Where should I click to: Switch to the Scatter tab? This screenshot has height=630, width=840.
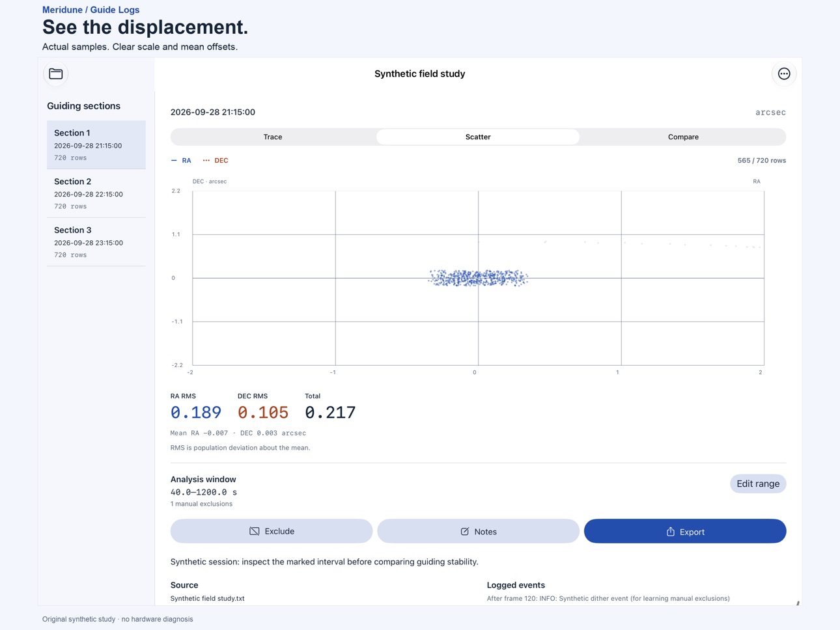(478, 137)
